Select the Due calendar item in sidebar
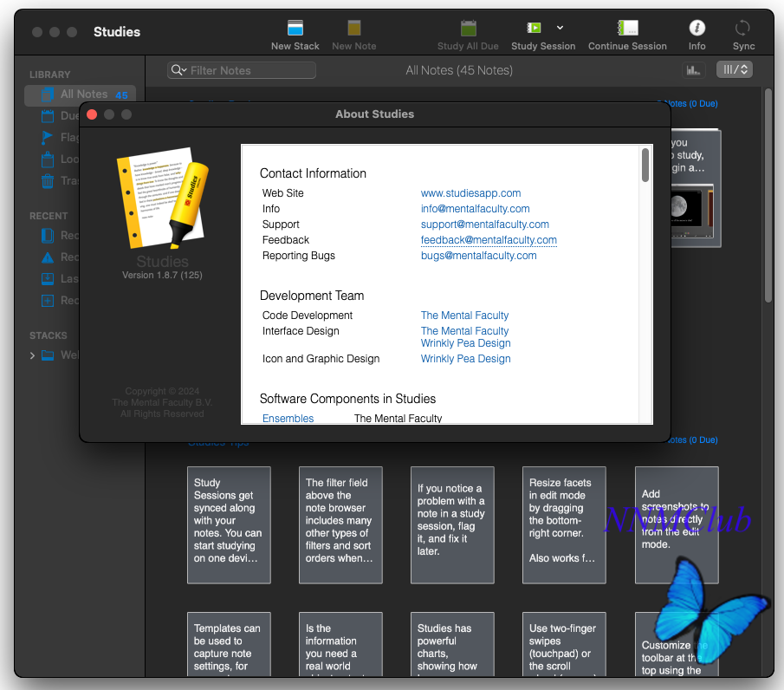The height and width of the screenshot is (690, 784). pyautogui.click(x=48, y=116)
